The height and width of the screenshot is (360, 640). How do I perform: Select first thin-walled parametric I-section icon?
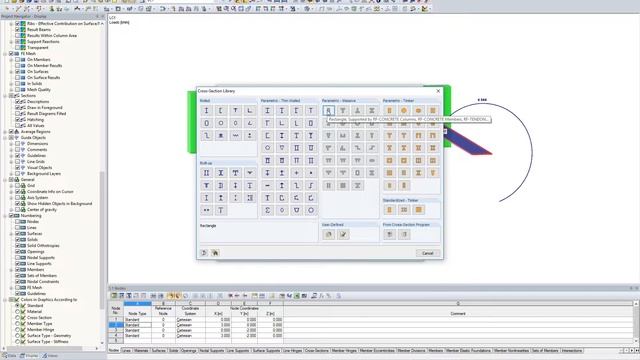point(267,110)
